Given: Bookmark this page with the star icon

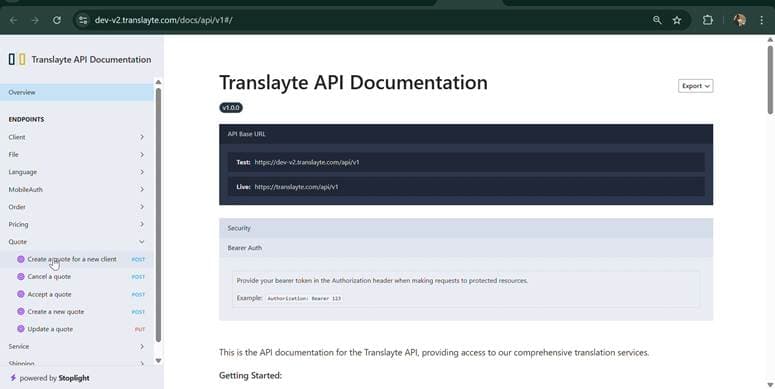Looking at the screenshot, I should pyautogui.click(x=677, y=20).
